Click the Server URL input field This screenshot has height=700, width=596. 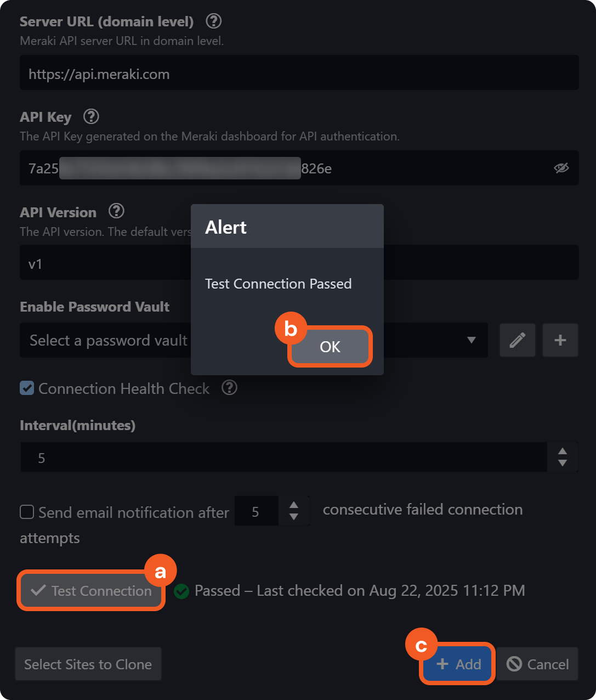tap(299, 74)
